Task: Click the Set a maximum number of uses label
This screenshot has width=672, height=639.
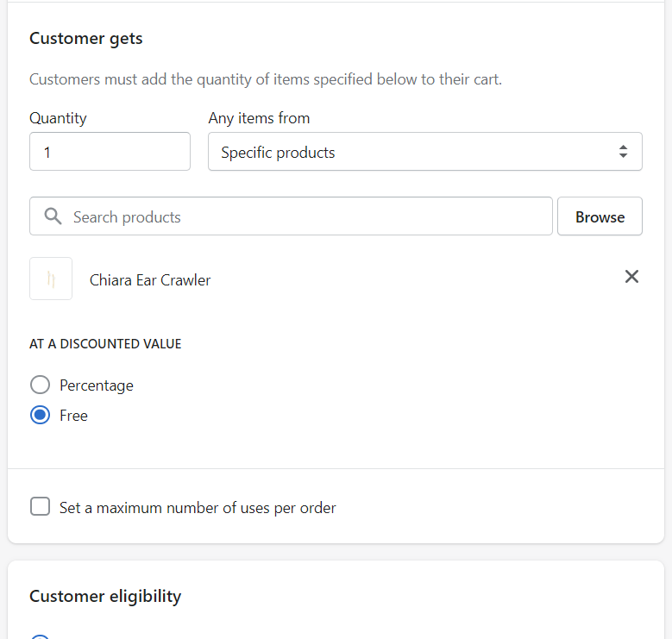Action: pos(198,508)
